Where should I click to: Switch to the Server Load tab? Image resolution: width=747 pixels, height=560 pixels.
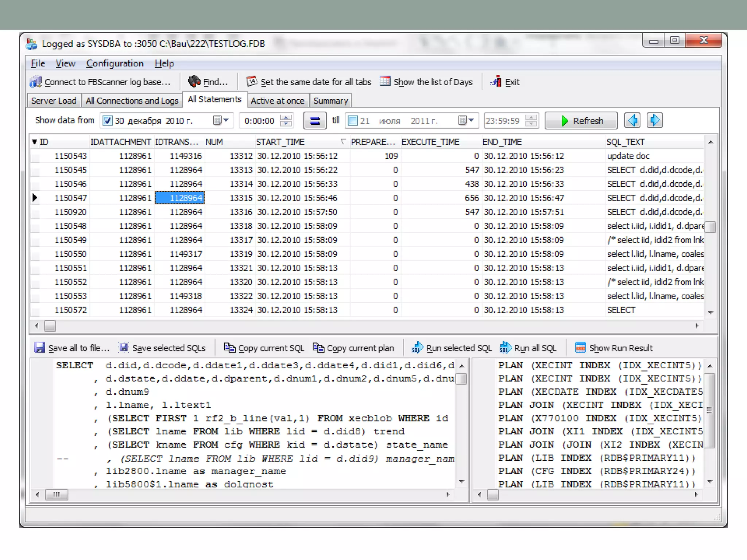click(x=54, y=101)
